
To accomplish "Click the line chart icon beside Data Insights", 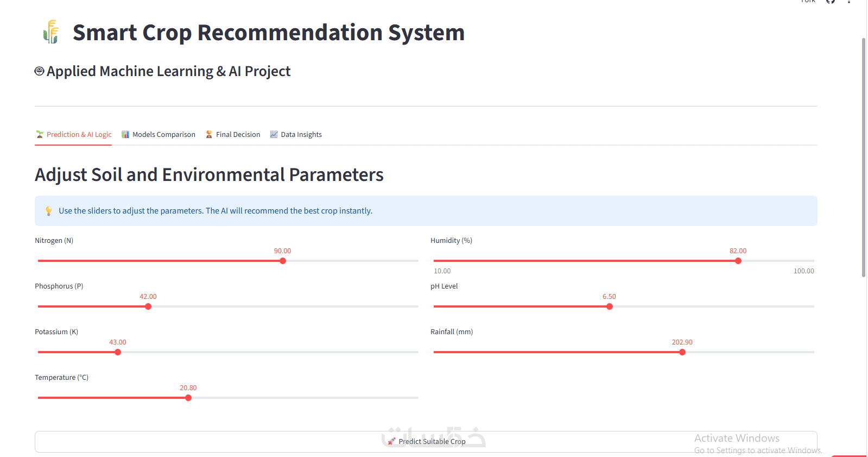I will pos(274,134).
